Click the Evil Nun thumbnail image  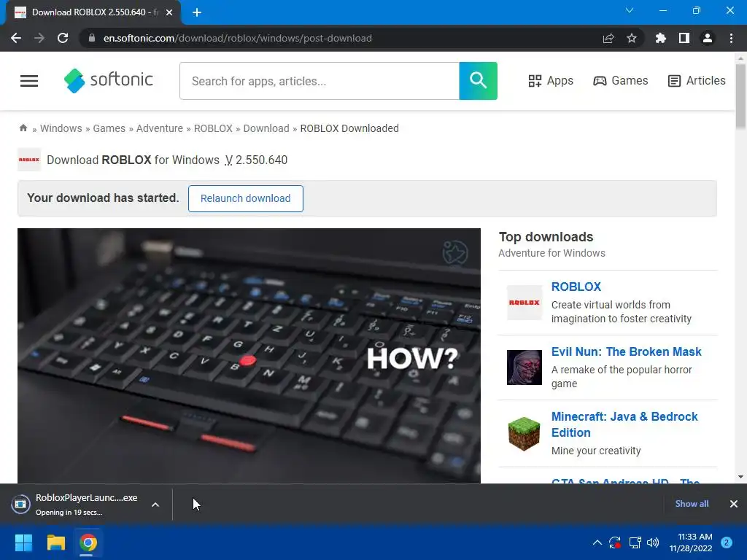point(524,367)
